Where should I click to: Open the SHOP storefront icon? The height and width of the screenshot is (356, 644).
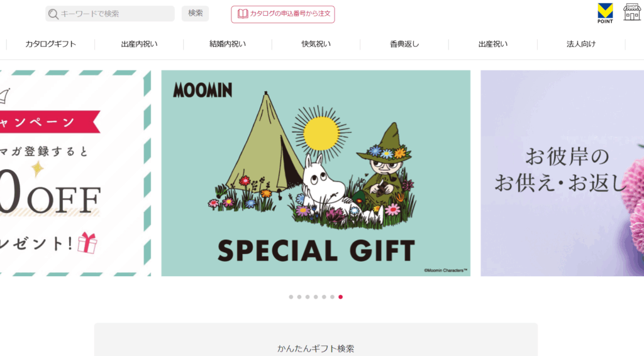631,12
